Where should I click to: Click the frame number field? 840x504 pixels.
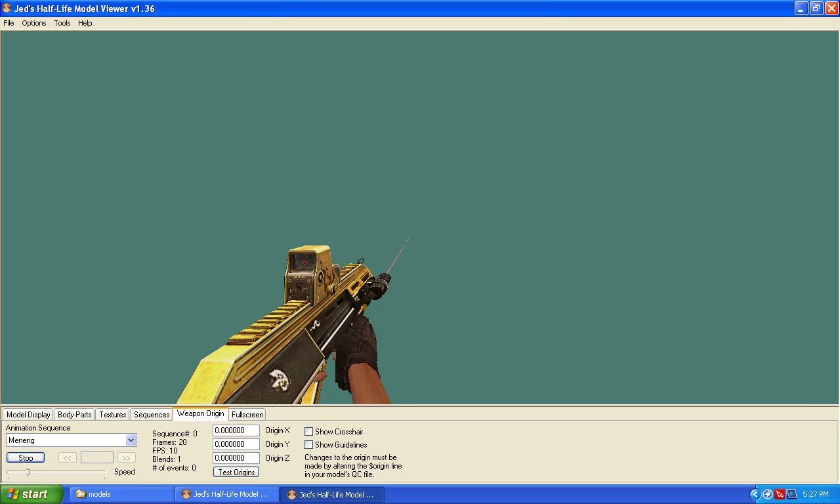[x=96, y=458]
